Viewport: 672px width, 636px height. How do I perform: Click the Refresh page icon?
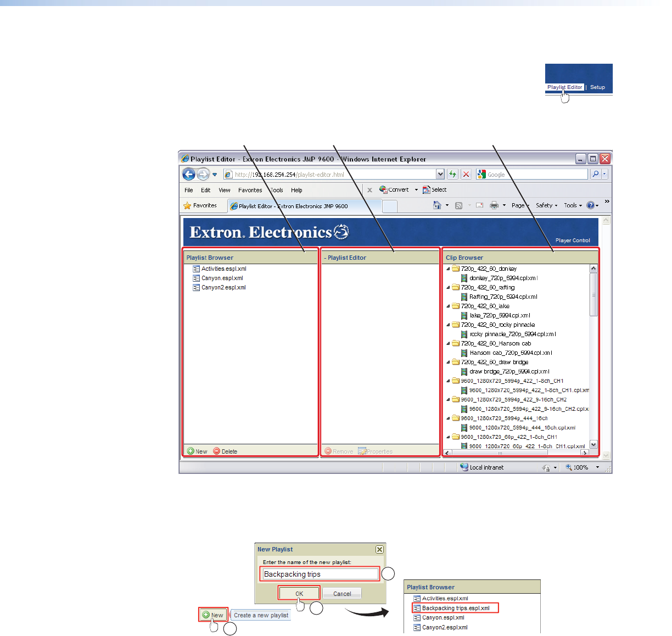pos(452,174)
